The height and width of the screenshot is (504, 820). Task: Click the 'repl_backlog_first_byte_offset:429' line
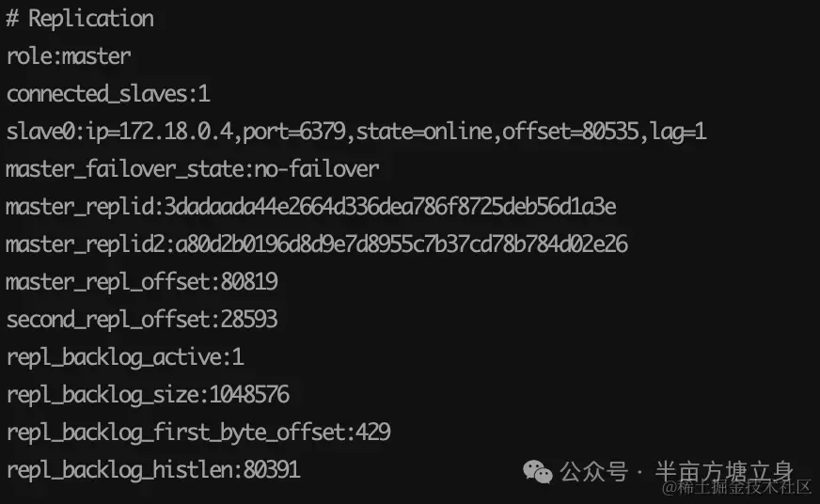click(x=198, y=433)
